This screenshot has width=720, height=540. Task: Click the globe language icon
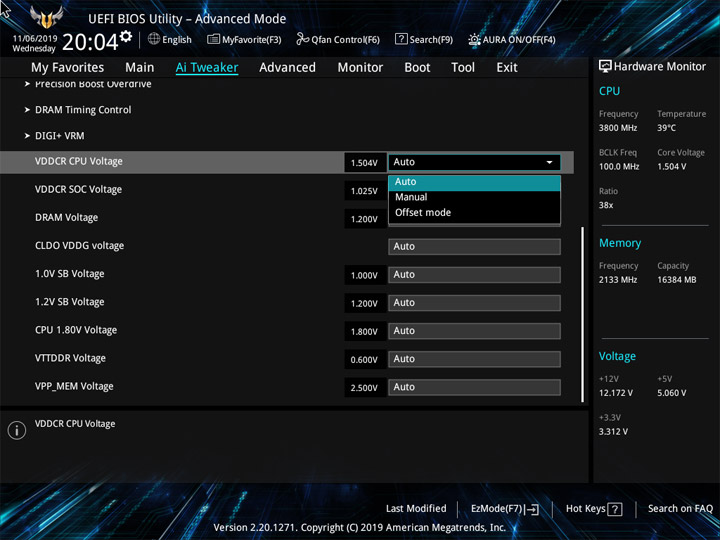(154, 39)
